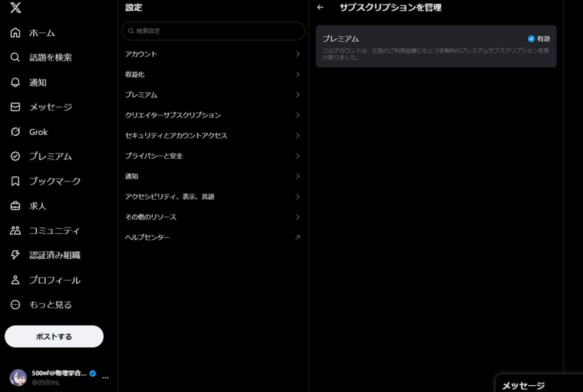Open the プロフィール person icon
Viewport: 583px width, 392px height.
[x=15, y=280]
